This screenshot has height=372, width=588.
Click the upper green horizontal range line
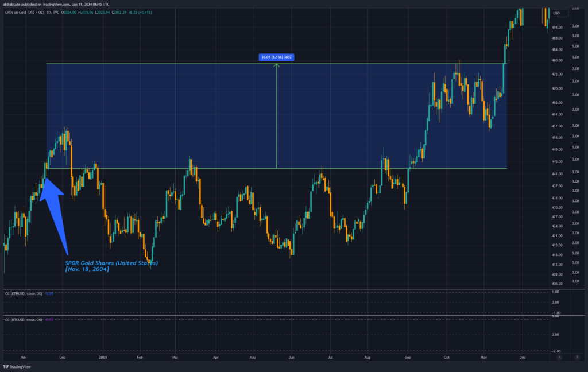point(172,64)
